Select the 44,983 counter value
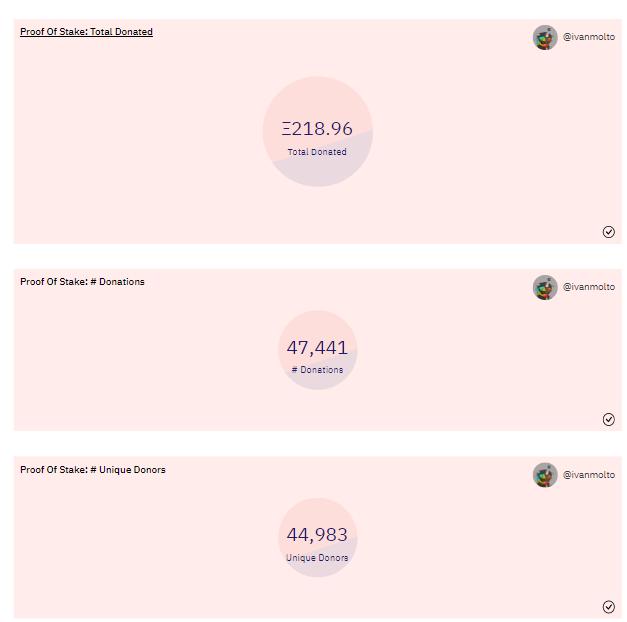 (x=317, y=535)
